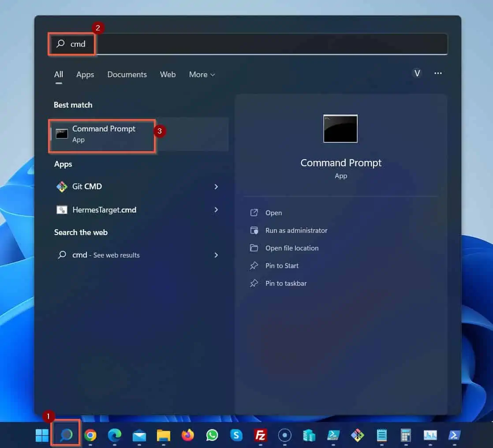Select Command Prompt best match result

139,134
